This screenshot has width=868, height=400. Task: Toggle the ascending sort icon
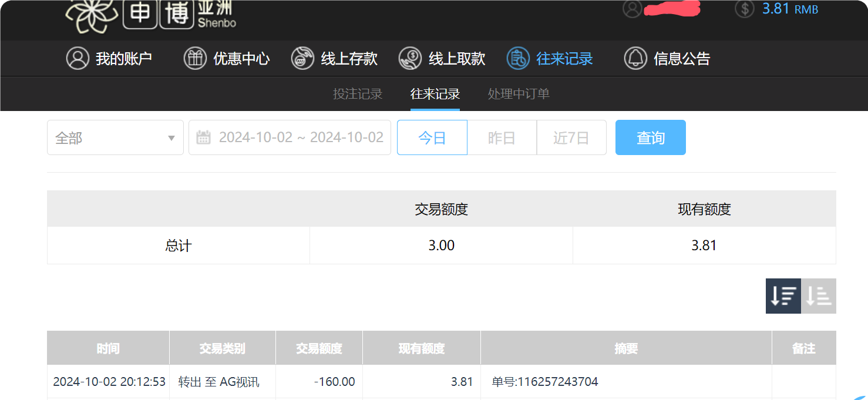(x=820, y=295)
